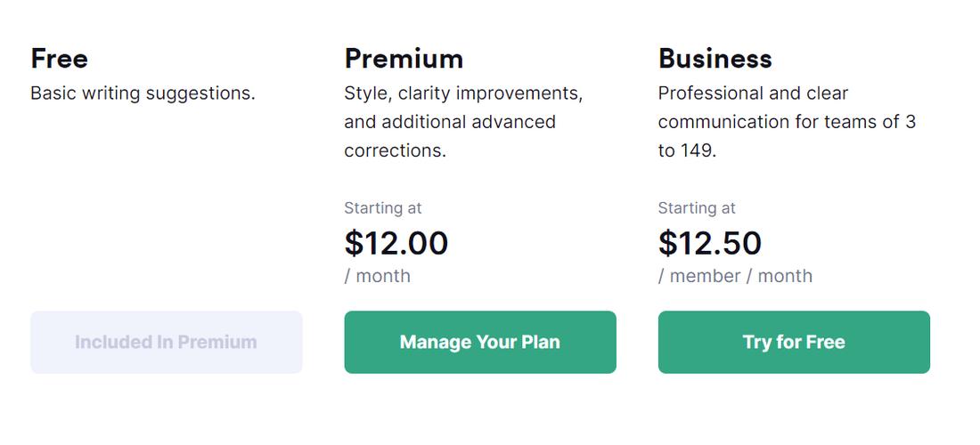Click the "Style, clarity improvements" line
The height and width of the screenshot is (445, 980).
pos(463,93)
